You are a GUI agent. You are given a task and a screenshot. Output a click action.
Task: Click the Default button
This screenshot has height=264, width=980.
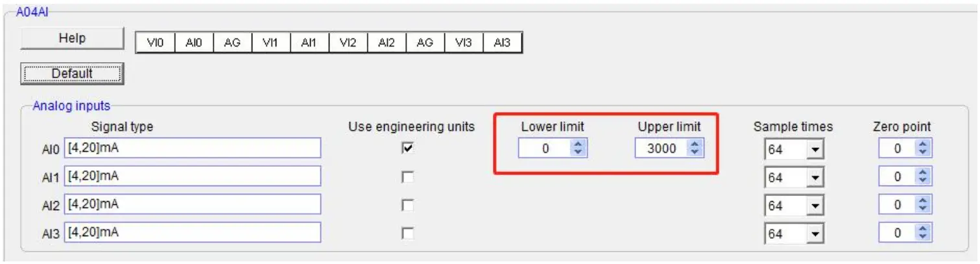pyautogui.click(x=71, y=74)
